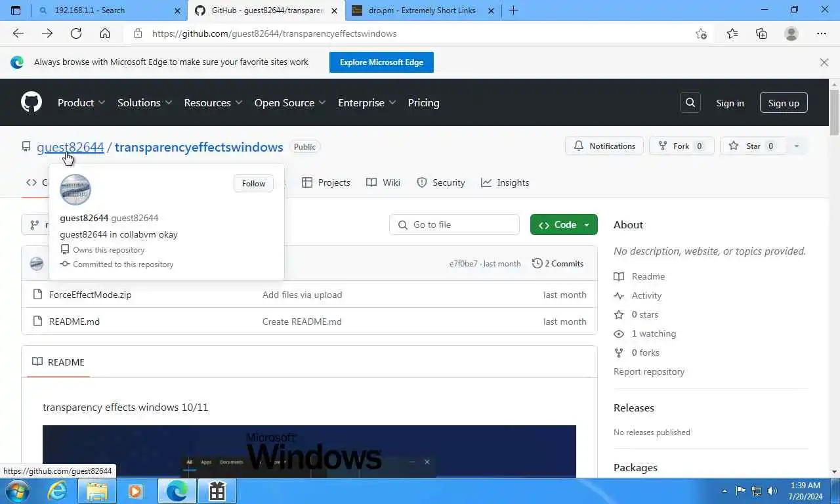Open commit e7f0be7 link
The image size is (840, 504).
tap(463, 264)
